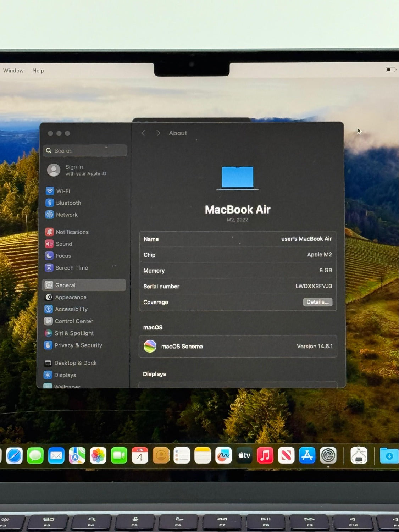Viewport: 399px width, 532px height.
Task: Open Music from the Dock
Action: (265, 456)
